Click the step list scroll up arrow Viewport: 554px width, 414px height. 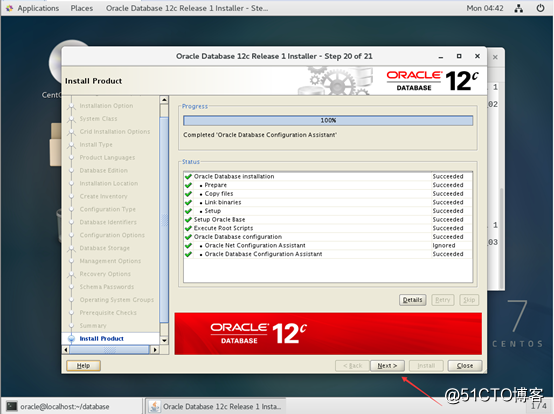point(164,100)
